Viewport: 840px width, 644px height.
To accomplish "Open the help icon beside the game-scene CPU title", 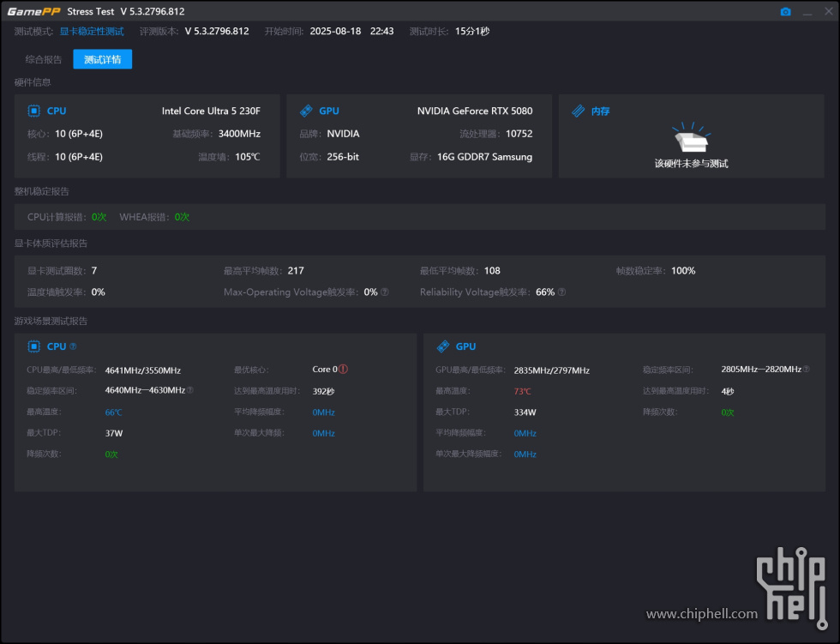I will (74, 346).
